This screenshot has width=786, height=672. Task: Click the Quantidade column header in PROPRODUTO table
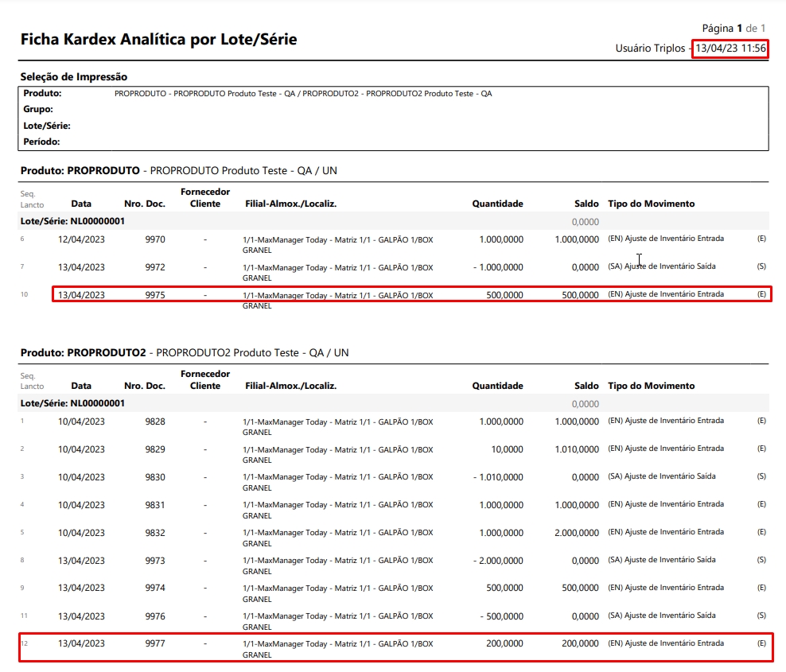497,204
